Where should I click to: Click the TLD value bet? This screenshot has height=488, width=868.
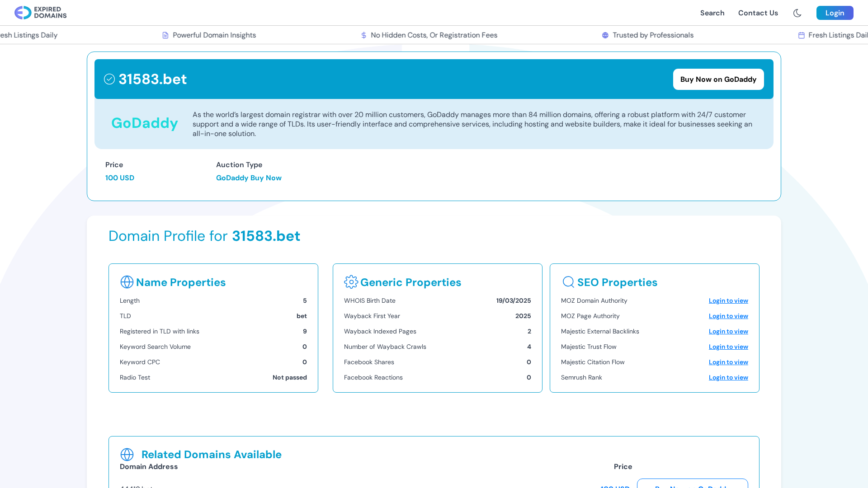pos(302,316)
